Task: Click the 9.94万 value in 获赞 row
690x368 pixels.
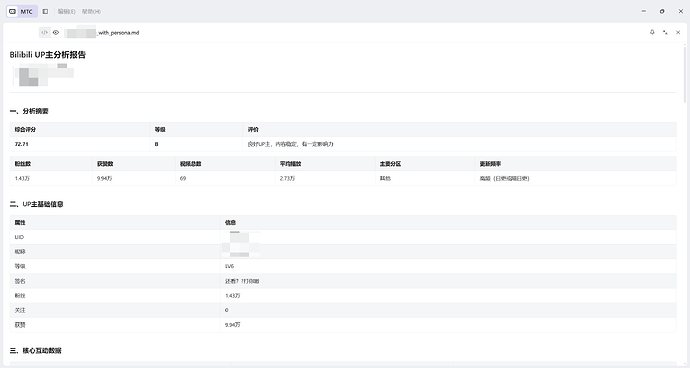Action: (233, 325)
